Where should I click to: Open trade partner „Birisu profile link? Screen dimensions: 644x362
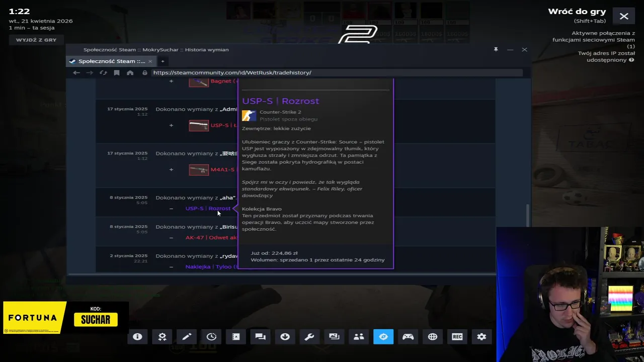point(228,227)
